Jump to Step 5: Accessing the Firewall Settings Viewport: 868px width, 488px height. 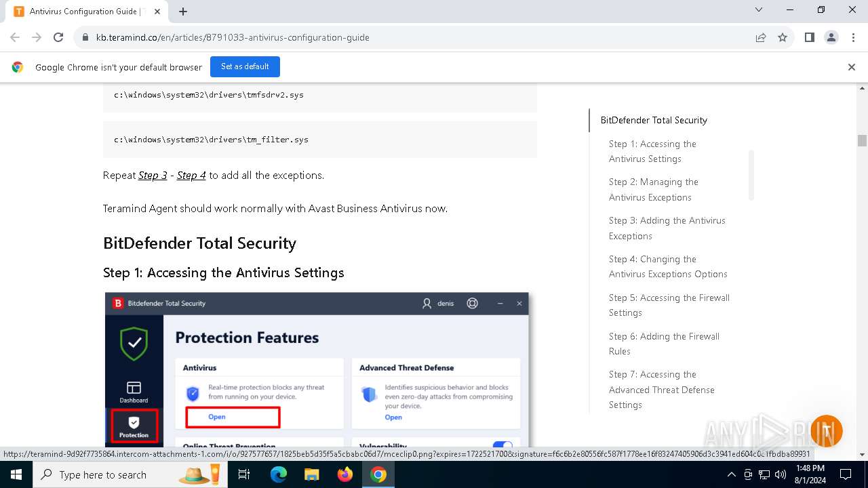tap(669, 305)
